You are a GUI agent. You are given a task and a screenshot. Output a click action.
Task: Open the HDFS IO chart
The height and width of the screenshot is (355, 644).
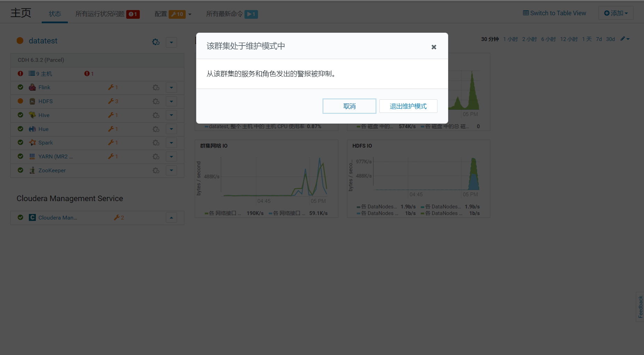pyautogui.click(x=419, y=179)
